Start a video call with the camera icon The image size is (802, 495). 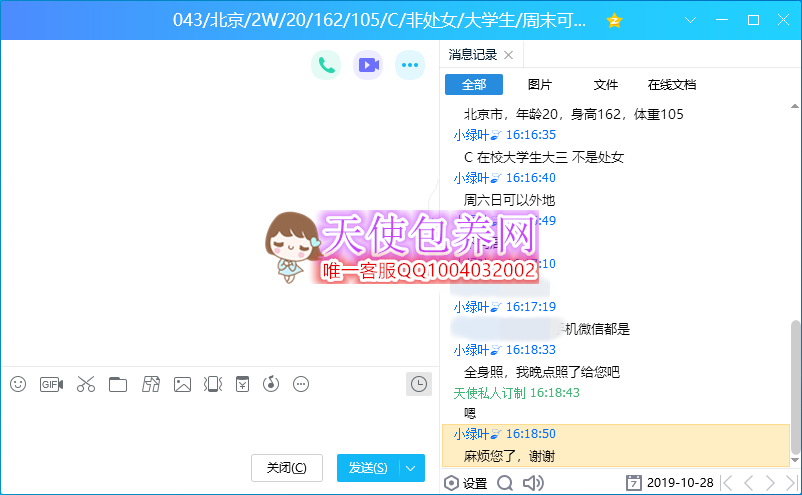[368, 65]
